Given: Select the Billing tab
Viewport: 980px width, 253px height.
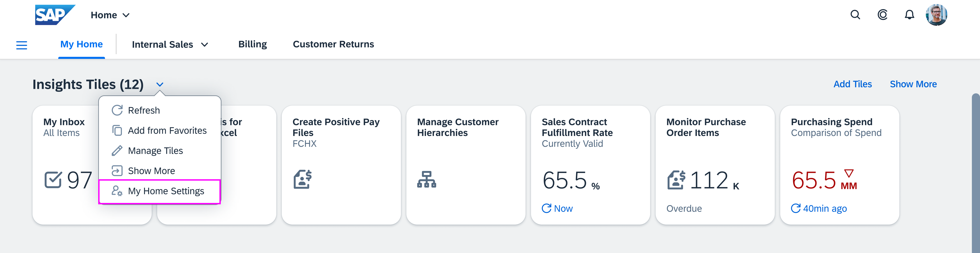Looking at the screenshot, I should tap(252, 44).
